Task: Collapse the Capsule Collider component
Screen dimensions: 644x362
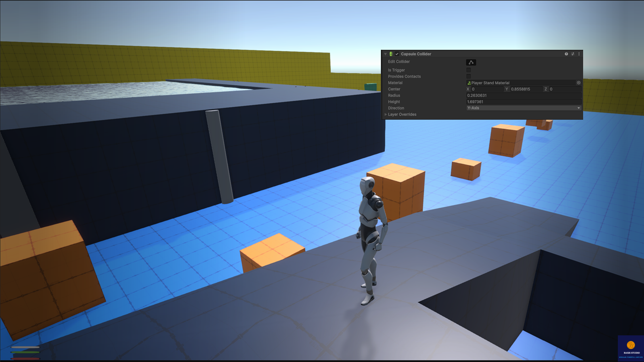Action: click(x=385, y=54)
